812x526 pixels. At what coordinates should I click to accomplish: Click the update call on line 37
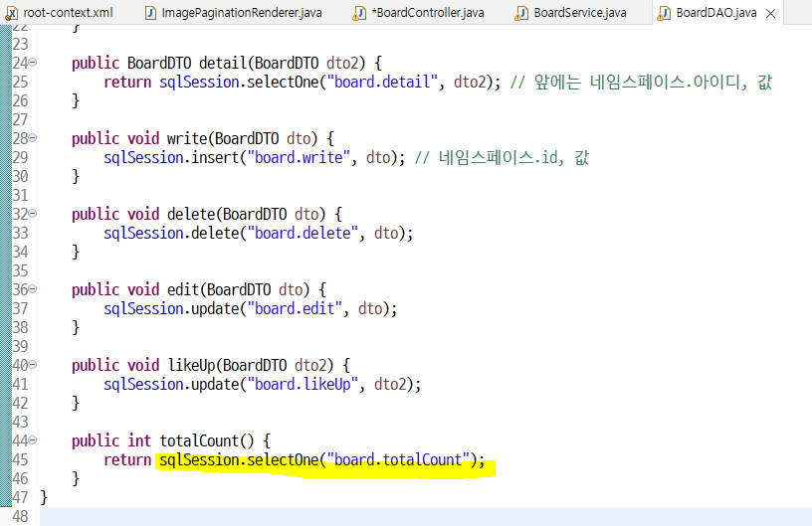[215, 308]
